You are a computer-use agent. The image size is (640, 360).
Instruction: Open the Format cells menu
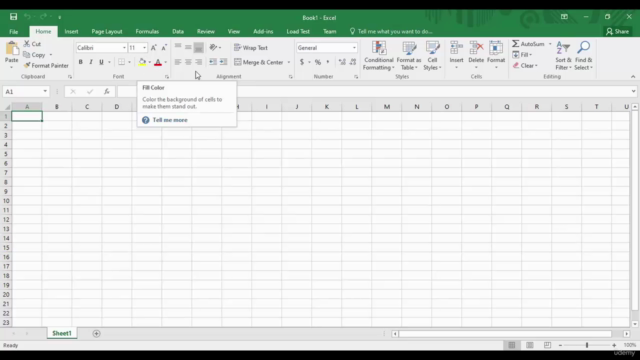[496, 55]
